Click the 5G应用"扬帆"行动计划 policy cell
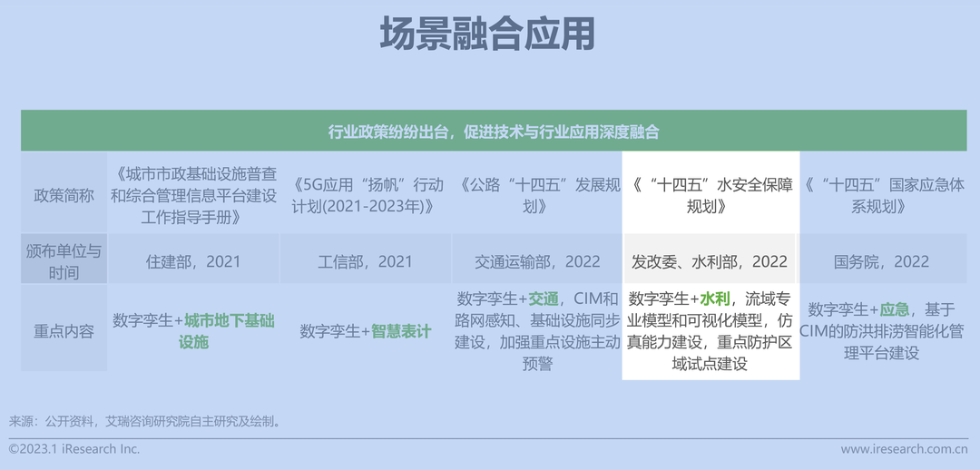Viewport: 980px width, 470px height. (x=368, y=195)
